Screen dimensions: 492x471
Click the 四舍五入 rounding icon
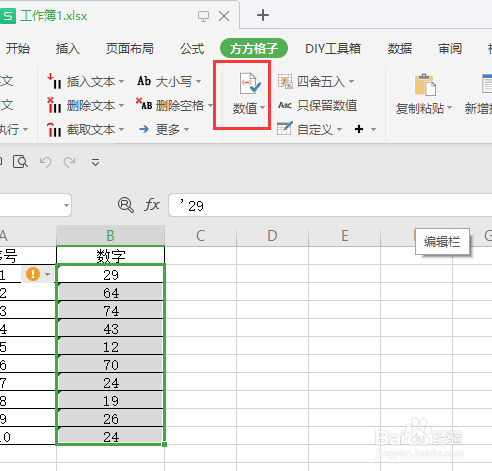(285, 81)
